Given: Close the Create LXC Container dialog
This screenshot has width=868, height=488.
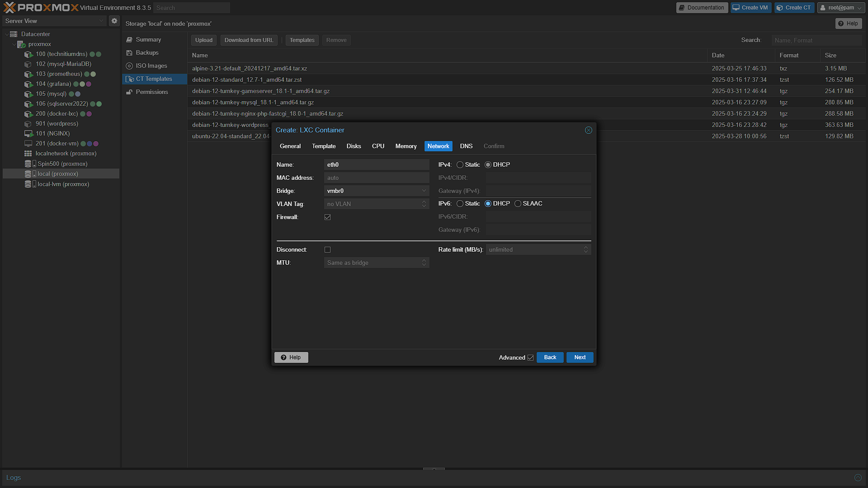Looking at the screenshot, I should (588, 130).
